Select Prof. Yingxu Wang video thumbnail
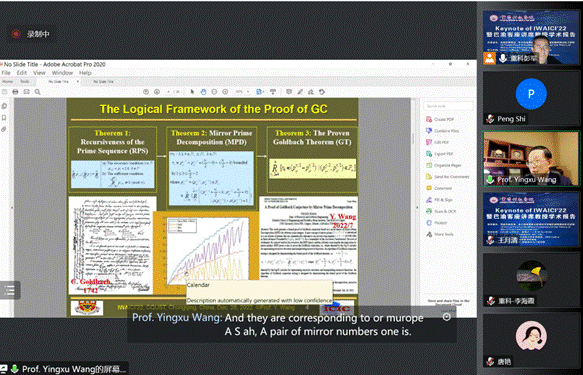The image size is (583, 375). [531, 158]
